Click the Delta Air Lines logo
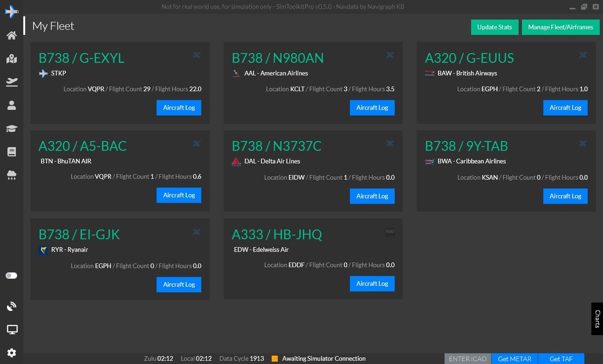The image size is (603, 364). [x=237, y=162]
